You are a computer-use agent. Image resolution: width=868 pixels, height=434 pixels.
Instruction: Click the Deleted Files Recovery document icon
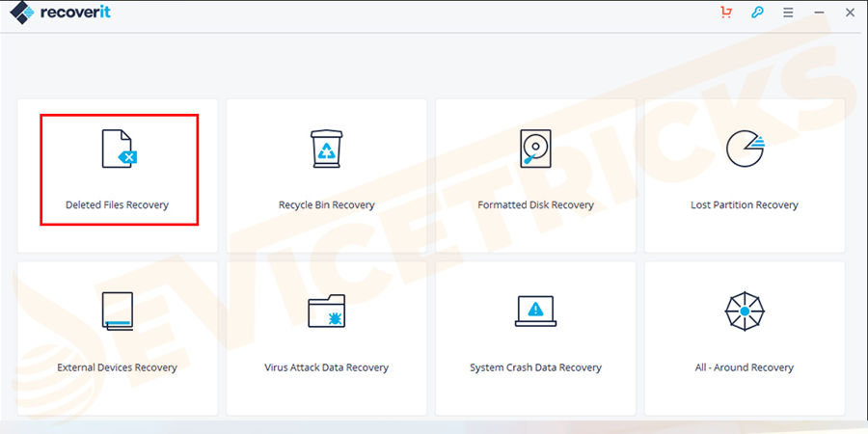click(x=119, y=149)
